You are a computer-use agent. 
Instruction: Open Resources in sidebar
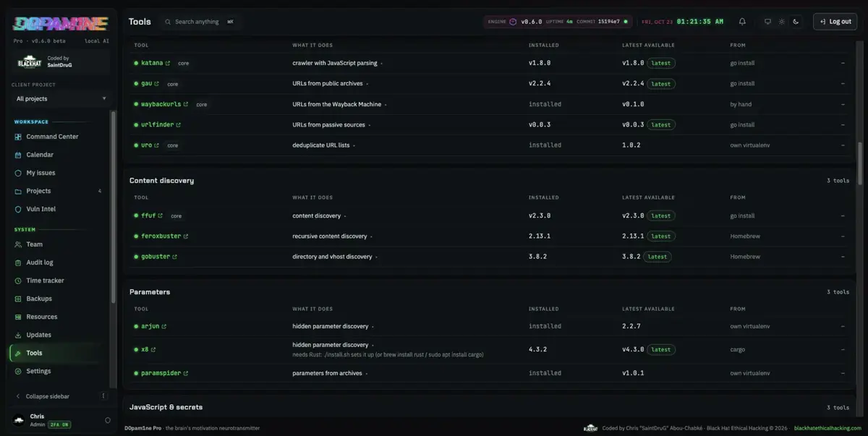coord(59,317)
